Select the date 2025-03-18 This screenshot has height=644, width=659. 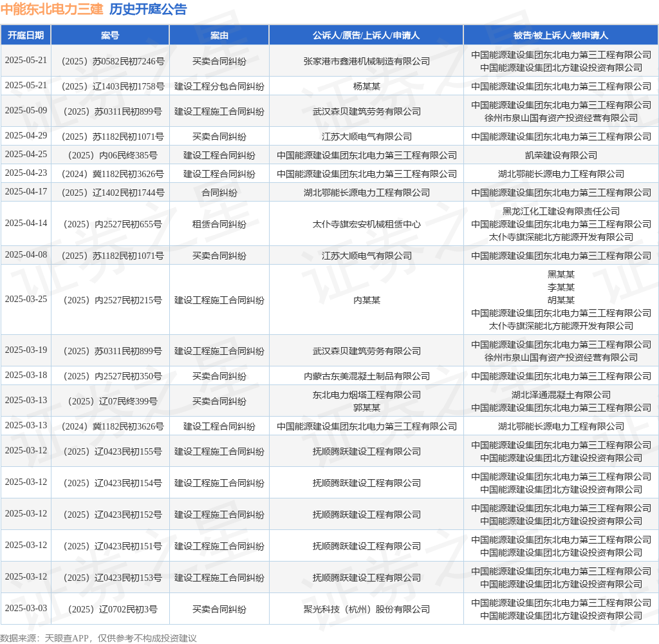(26, 375)
